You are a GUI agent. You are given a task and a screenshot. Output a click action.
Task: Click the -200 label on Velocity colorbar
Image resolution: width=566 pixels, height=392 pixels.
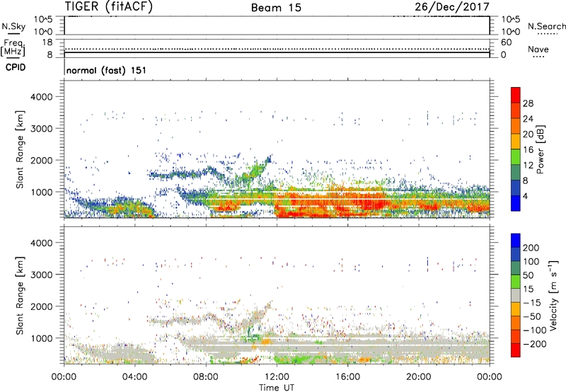(x=535, y=344)
